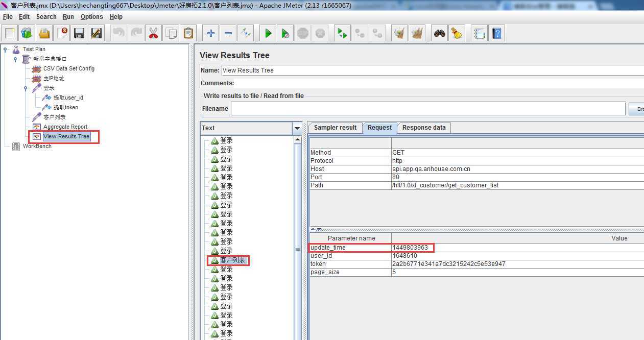
Task: Open the Text renderer dropdown
Action: [297, 128]
